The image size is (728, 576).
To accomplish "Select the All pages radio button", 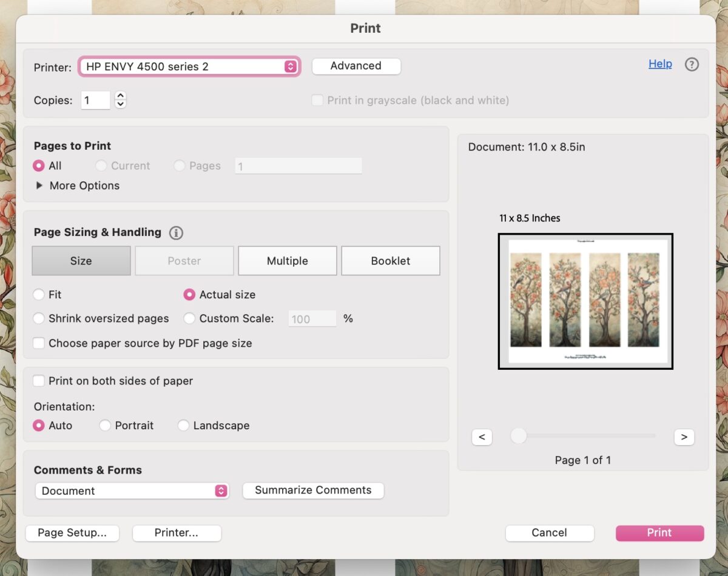I will (39, 166).
